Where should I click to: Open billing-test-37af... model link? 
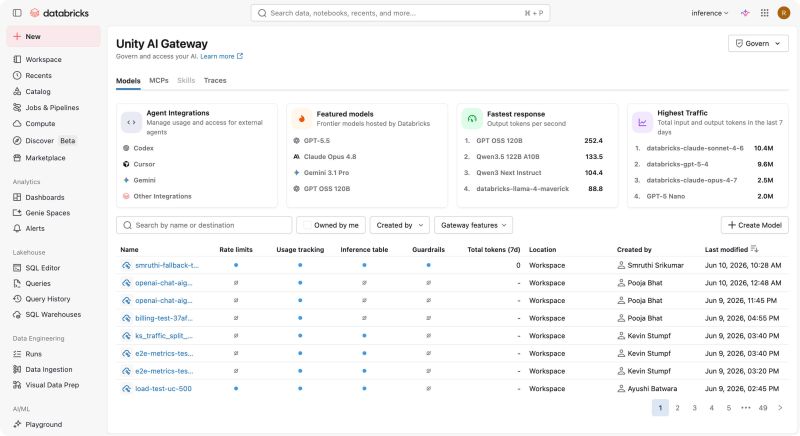pos(164,318)
